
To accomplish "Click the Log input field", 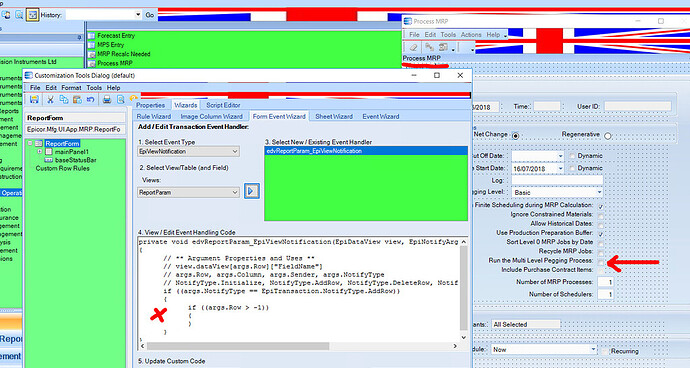I will (x=557, y=180).
